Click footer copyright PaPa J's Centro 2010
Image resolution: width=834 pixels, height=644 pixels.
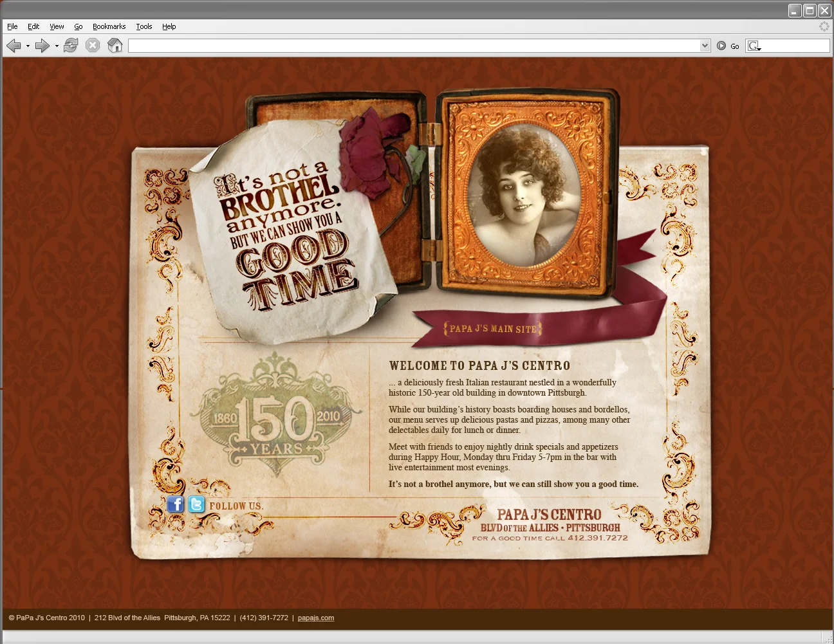click(x=47, y=618)
